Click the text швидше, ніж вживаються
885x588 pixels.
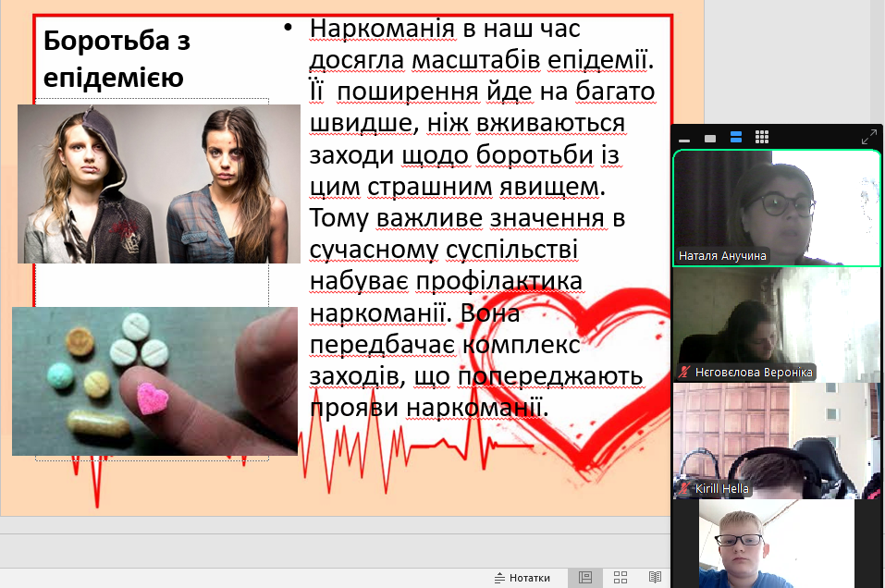click(467, 123)
